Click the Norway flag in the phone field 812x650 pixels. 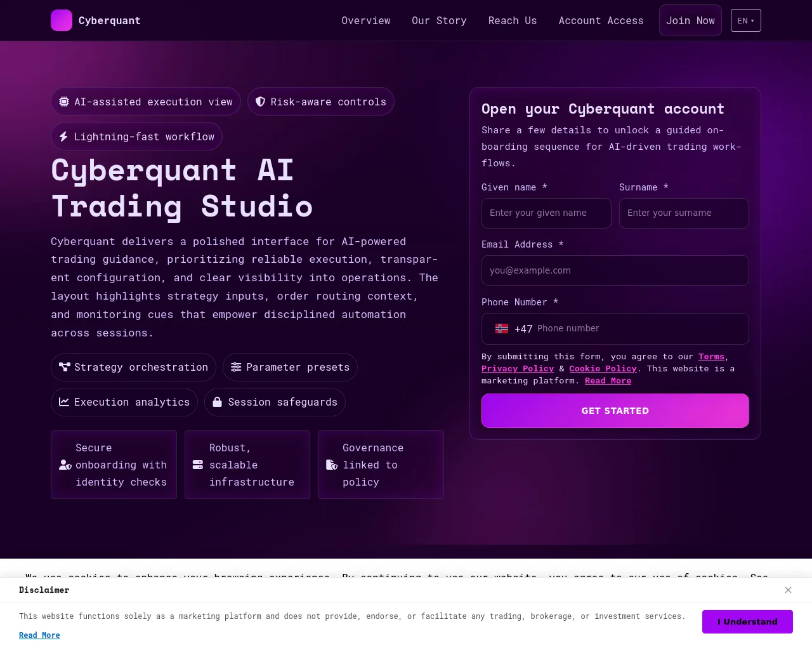502,328
